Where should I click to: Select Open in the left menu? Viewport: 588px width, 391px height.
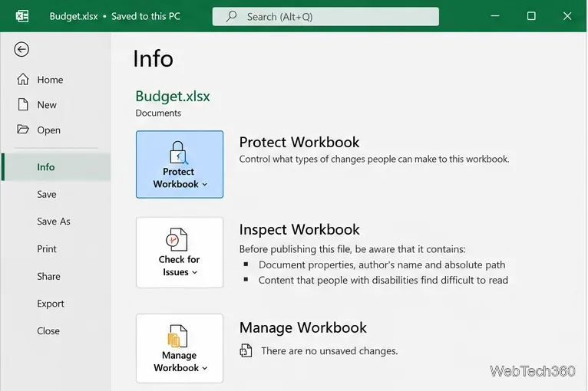click(48, 130)
